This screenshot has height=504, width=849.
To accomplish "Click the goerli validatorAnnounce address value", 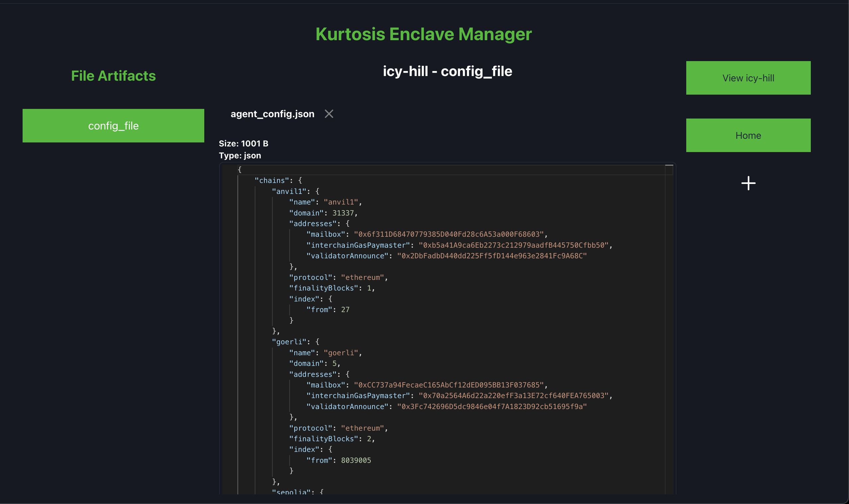I will click(x=492, y=406).
